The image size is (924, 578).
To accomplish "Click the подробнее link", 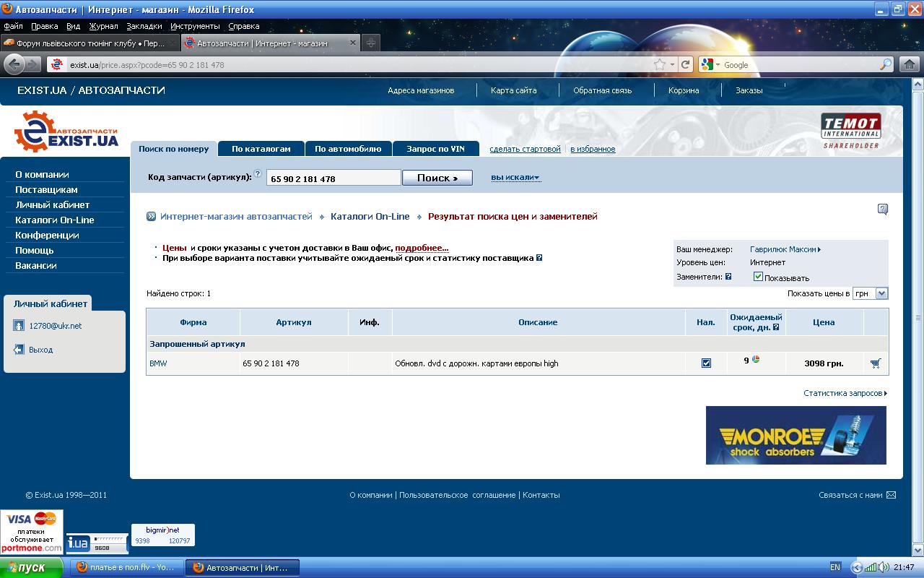I will (x=422, y=247).
